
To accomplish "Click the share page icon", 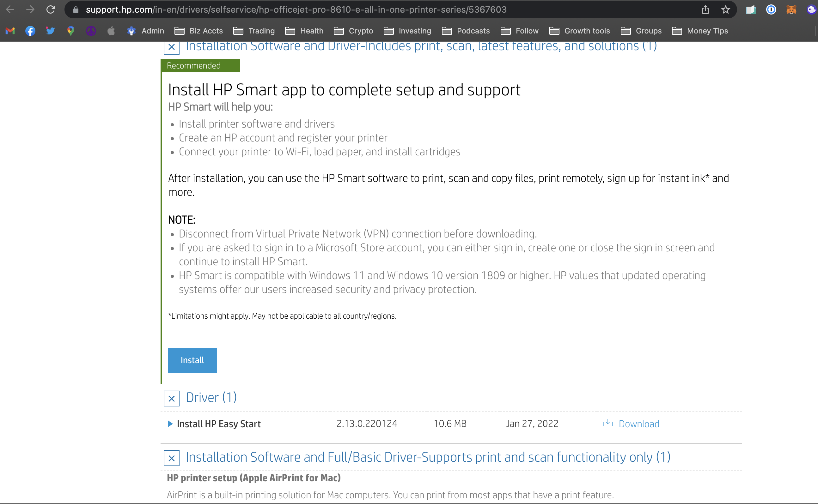I will (705, 10).
